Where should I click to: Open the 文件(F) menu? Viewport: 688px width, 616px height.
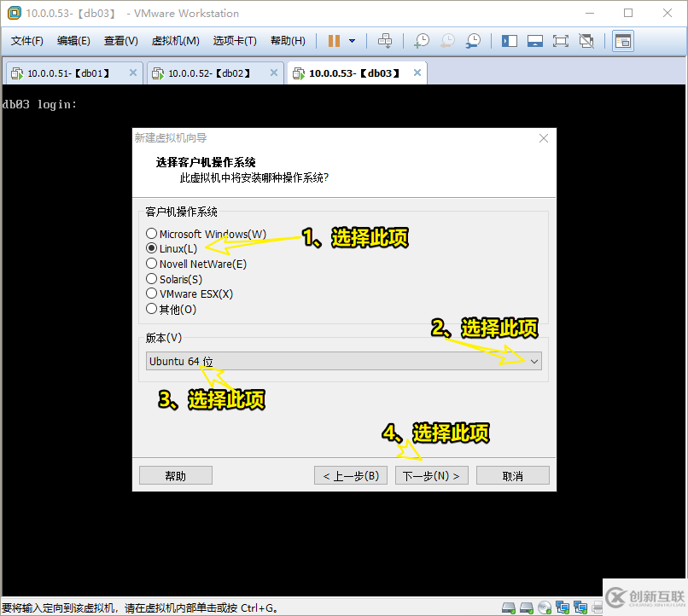point(27,41)
